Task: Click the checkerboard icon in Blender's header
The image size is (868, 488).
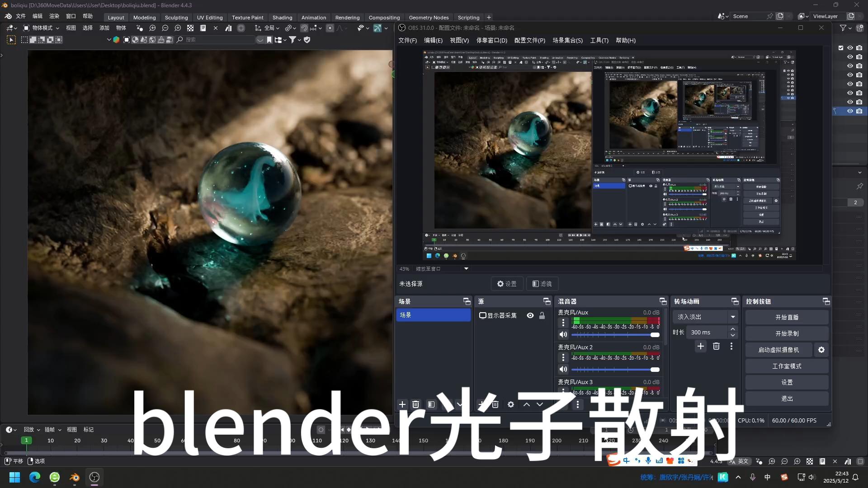Action: pos(190,28)
